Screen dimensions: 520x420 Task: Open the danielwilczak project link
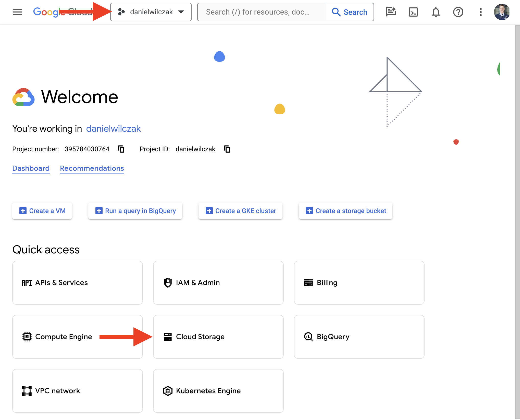(113, 129)
